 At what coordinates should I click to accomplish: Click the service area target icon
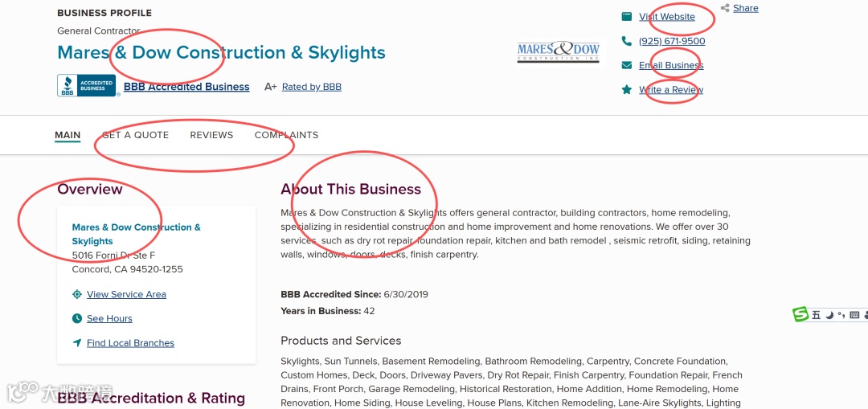(x=77, y=294)
